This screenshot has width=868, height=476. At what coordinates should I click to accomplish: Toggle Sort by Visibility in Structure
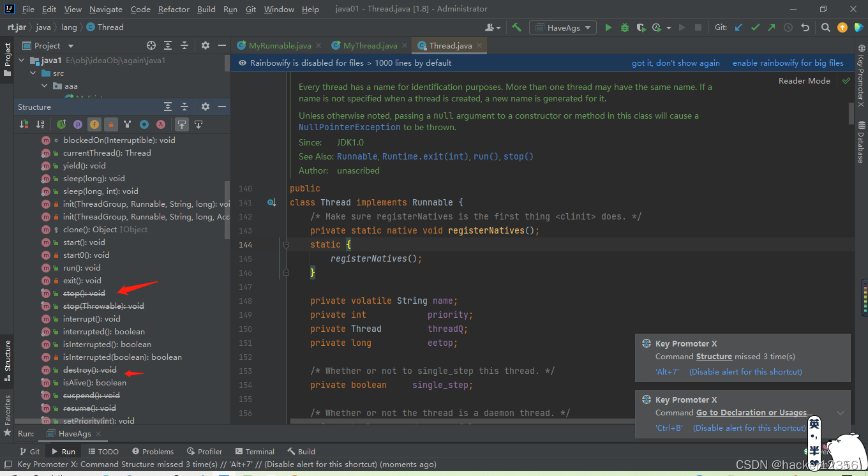click(24, 124)
